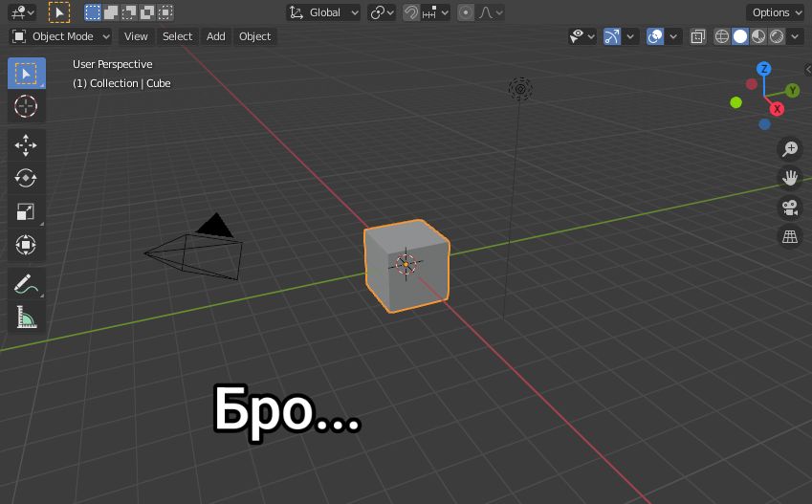Click the zoom view magnifier button
The width and height of the screenshot is (812, 504).
(790, 148)
